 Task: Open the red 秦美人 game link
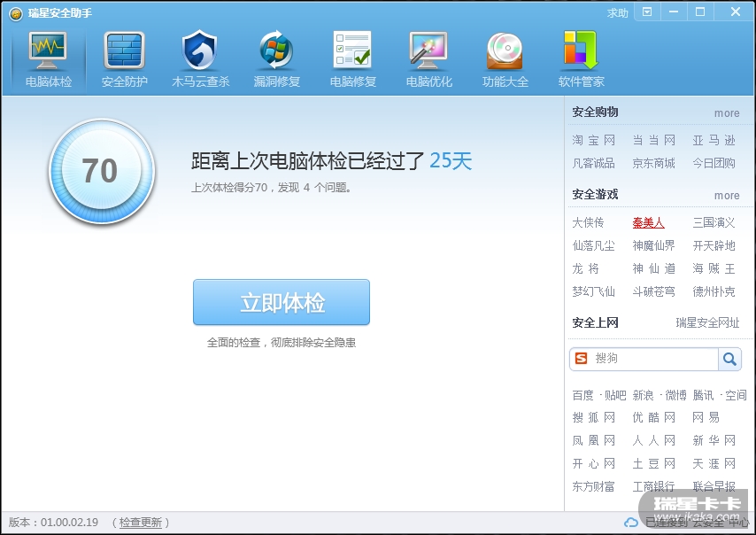(649, 223)
